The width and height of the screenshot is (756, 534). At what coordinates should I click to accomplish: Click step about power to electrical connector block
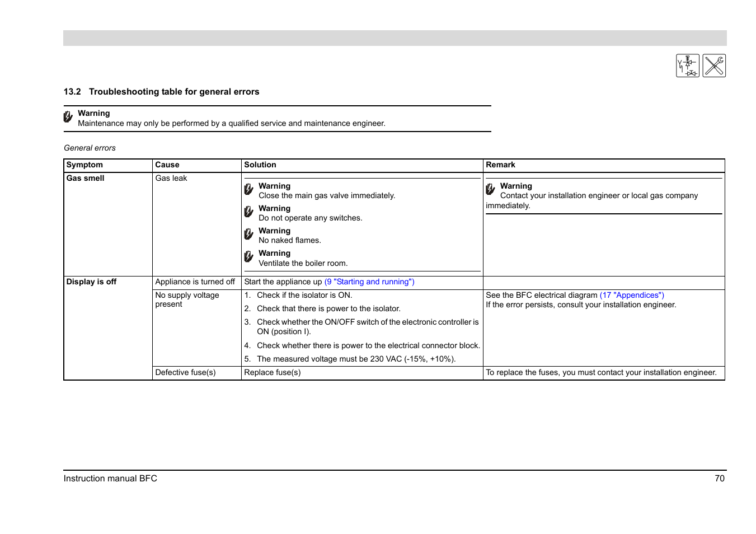[x=368, y=345]
